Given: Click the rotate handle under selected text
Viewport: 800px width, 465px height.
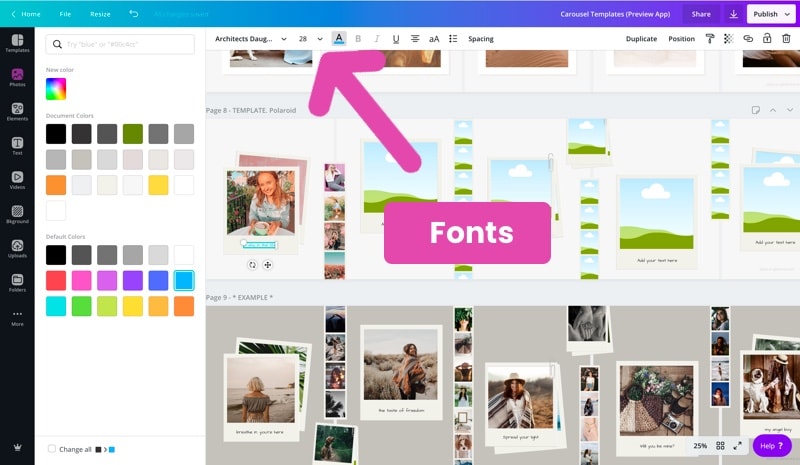Looking at the screenshot, I should pyautogui.click(x=252, y=265).
